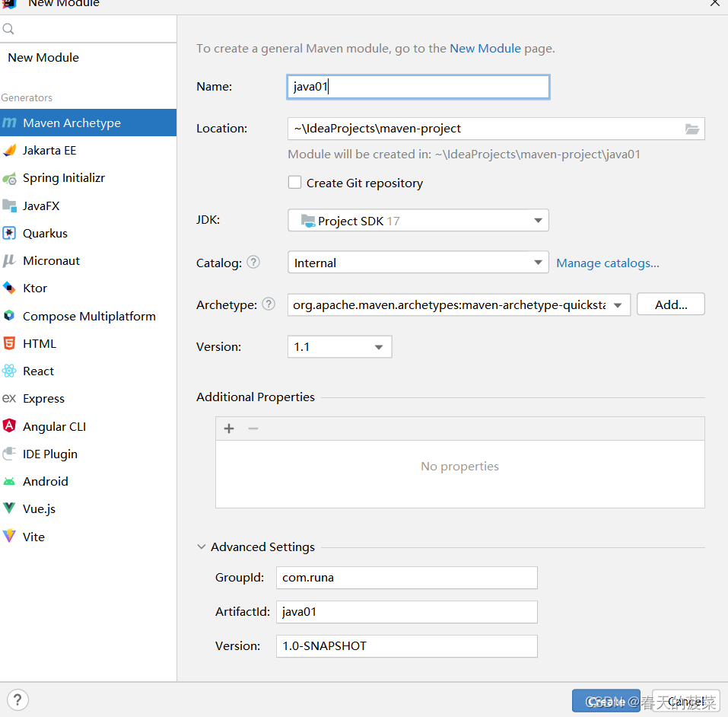Click the Catalog help question mark icon
Screen dimensions: 728x717
(x=253, y=263)
